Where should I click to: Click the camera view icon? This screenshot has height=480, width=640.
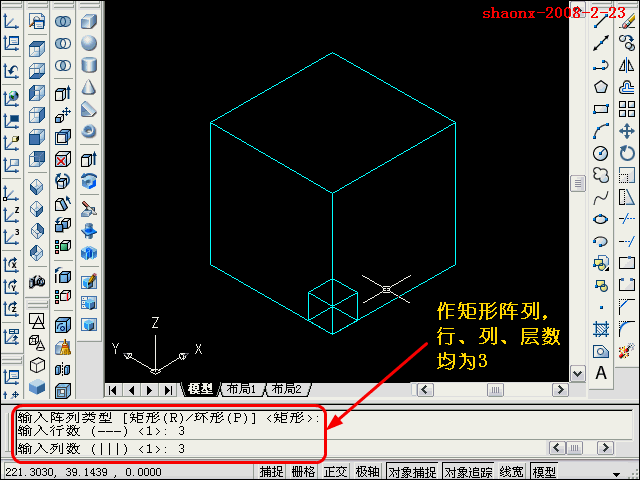(x=37, y=281)
